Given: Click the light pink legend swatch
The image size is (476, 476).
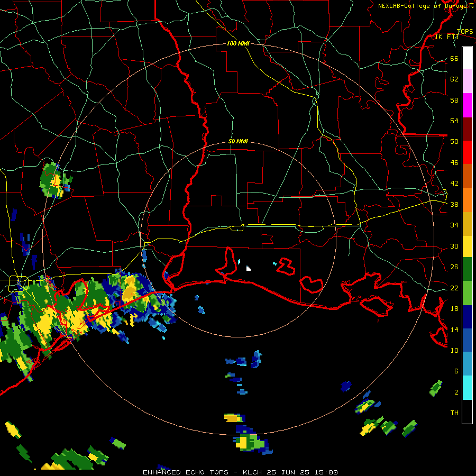Looking at the screenshot, I should tap(467, 81).
